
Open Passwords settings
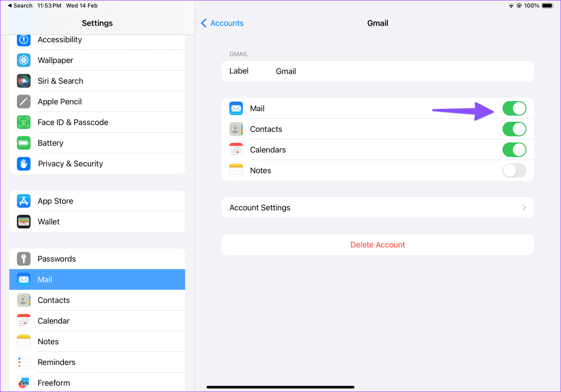pyautogui.click(x=97, y=259)
